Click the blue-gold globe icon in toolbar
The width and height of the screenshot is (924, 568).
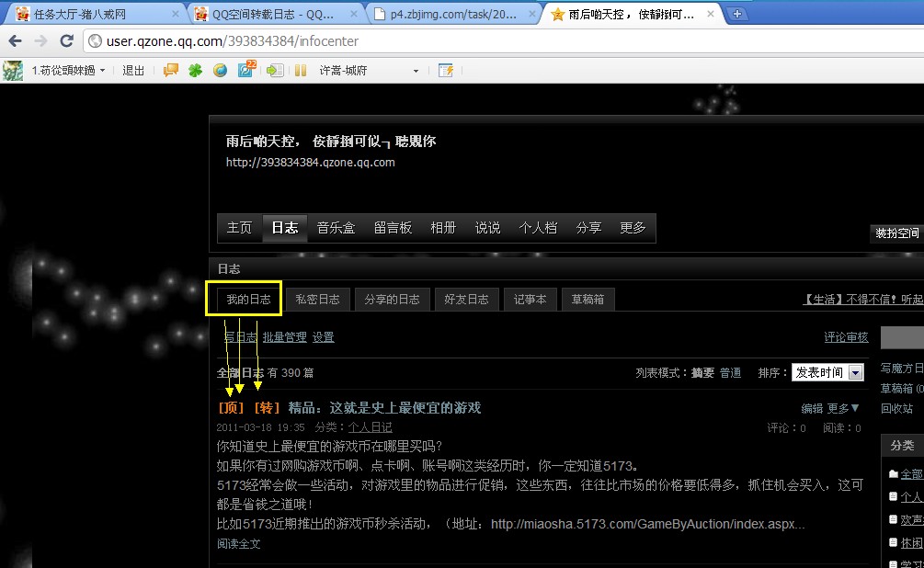coord(220,71)
